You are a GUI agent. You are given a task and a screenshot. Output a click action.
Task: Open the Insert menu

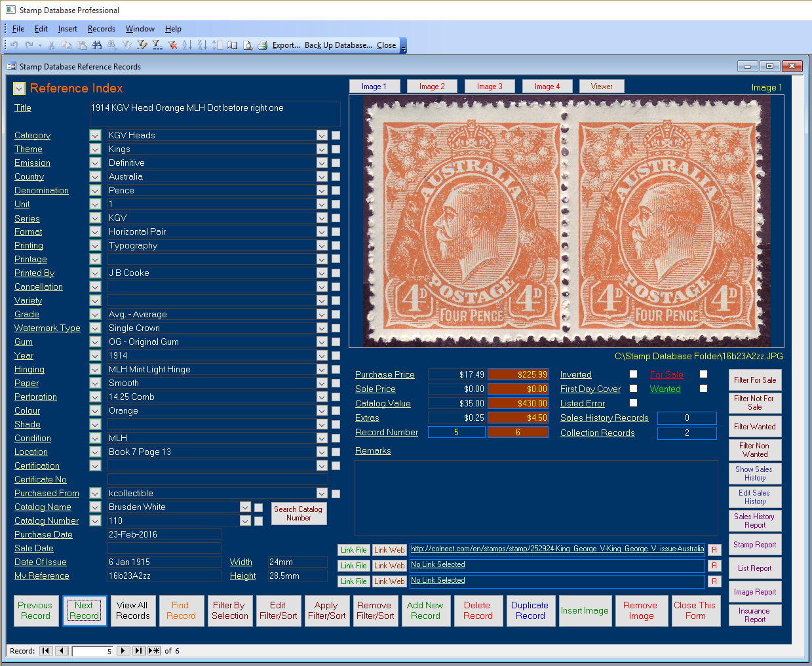[x=68, y=29]
